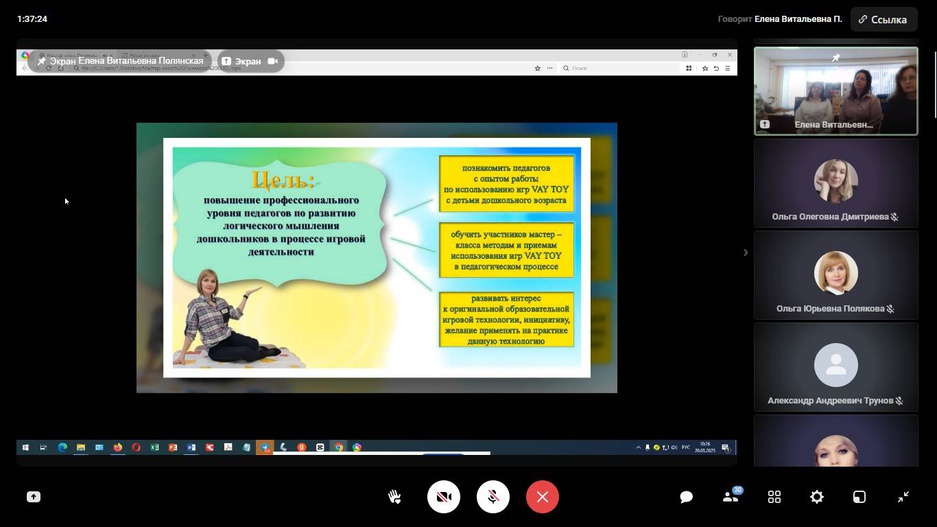Open File Explorer in shared taskbar
The height and width of the screenshot is (527, 937).
click(81, 447)
